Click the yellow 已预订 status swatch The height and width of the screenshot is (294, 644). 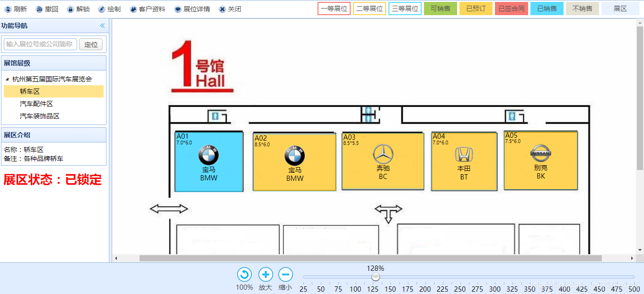click(476, 9)
